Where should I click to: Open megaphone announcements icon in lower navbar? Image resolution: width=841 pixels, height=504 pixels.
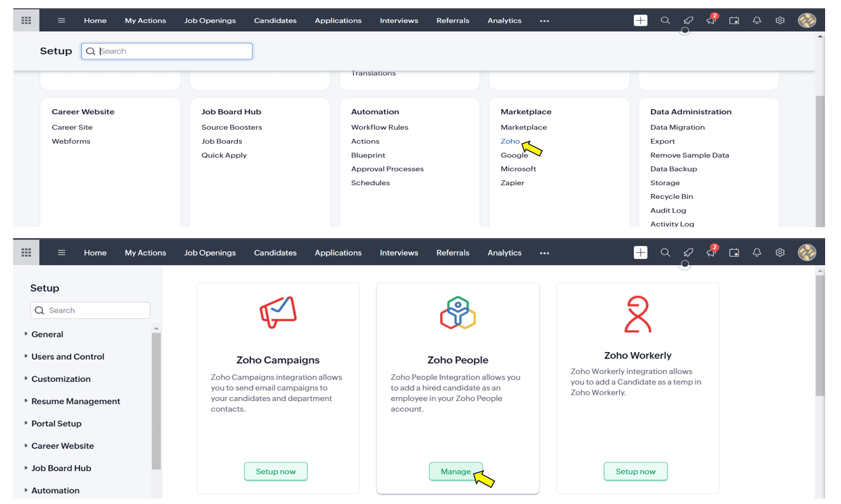(711, 253)
